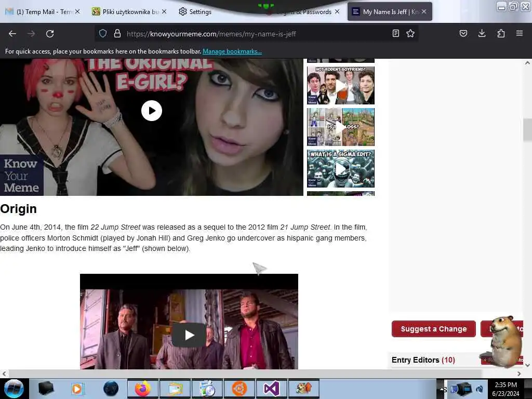
Task: Open the disc installer taskbar icon
Action: (x=207, y=389)
